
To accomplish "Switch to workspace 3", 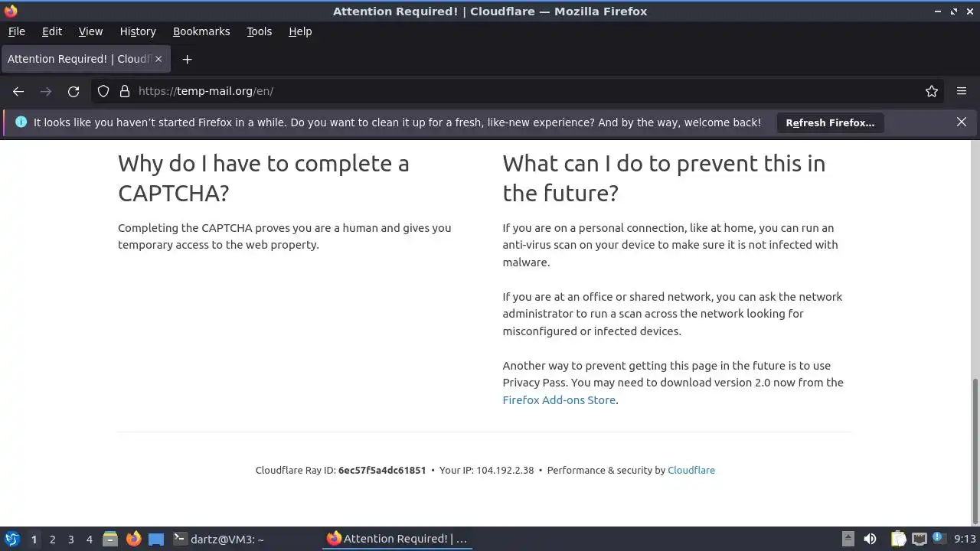I will pyautogui.click(x=70, y=540).
